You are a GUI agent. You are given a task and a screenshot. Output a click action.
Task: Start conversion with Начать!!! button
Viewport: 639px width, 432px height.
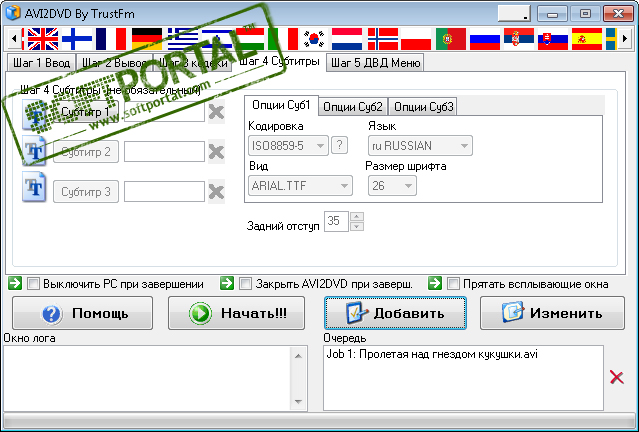pyautogui.click(x=236, y=313)
